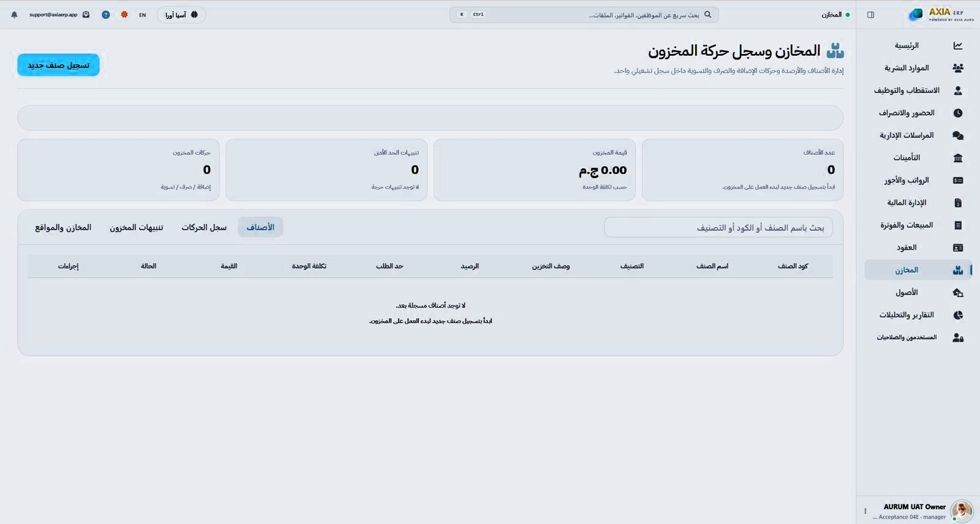Click the قيمة المخزون summary card

pyautogui.click(x=535, y=170)
